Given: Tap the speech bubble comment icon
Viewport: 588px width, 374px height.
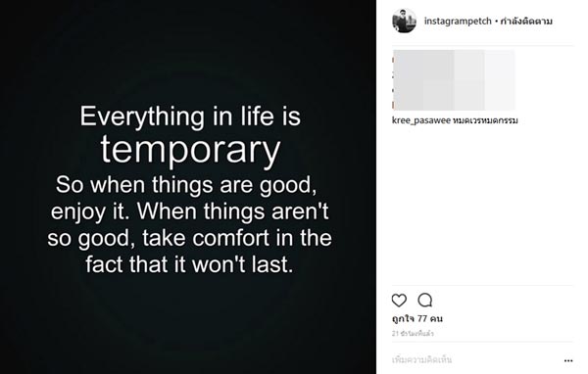Looking at the screenshot, I should tap(425, 301).
